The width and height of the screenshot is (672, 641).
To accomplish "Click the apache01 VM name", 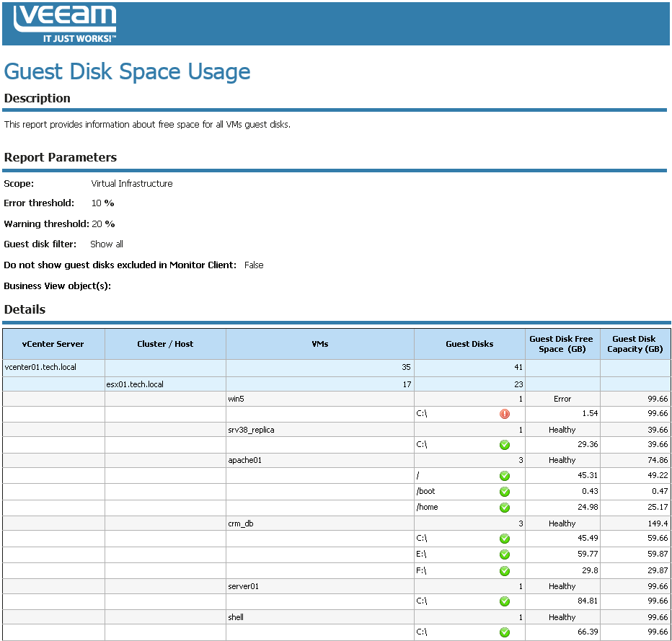I will pos(242,460).
